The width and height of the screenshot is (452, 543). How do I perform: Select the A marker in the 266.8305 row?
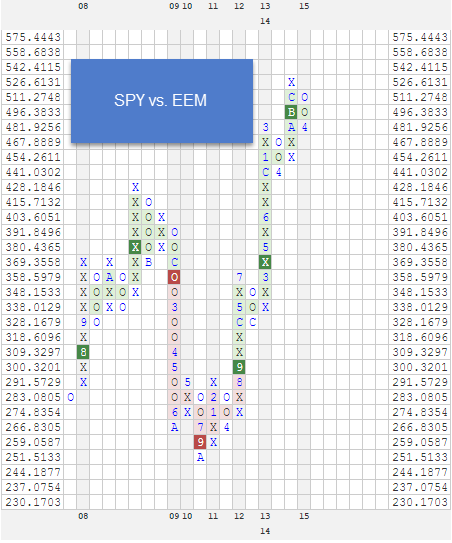click(x=175, y=427)
